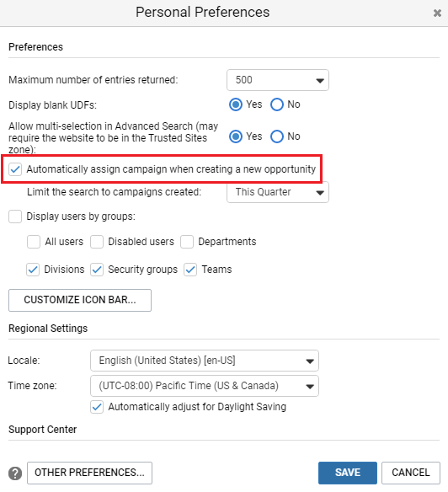Expand the This Quarter campaigns dropdown
448x492 pixels.
coord(278,192)
